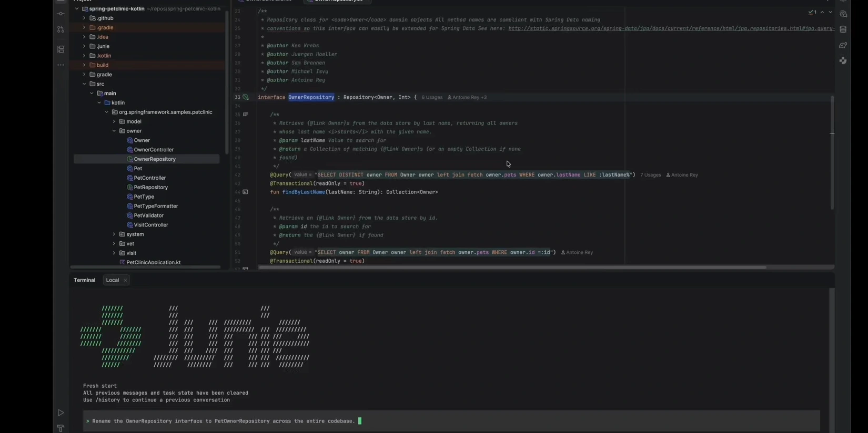Open VisitController in the project tree
This screenshot has width=868, height=433.
pyautogui.click(x=151, y=225)
